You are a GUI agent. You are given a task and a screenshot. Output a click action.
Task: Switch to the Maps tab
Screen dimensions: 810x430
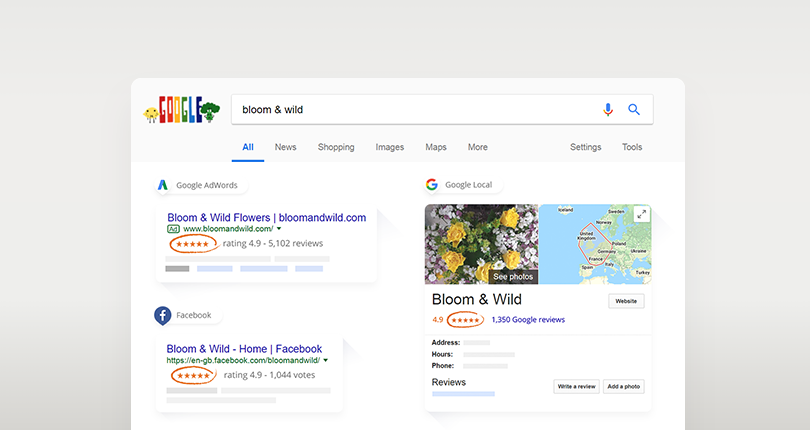coord(436,147)
